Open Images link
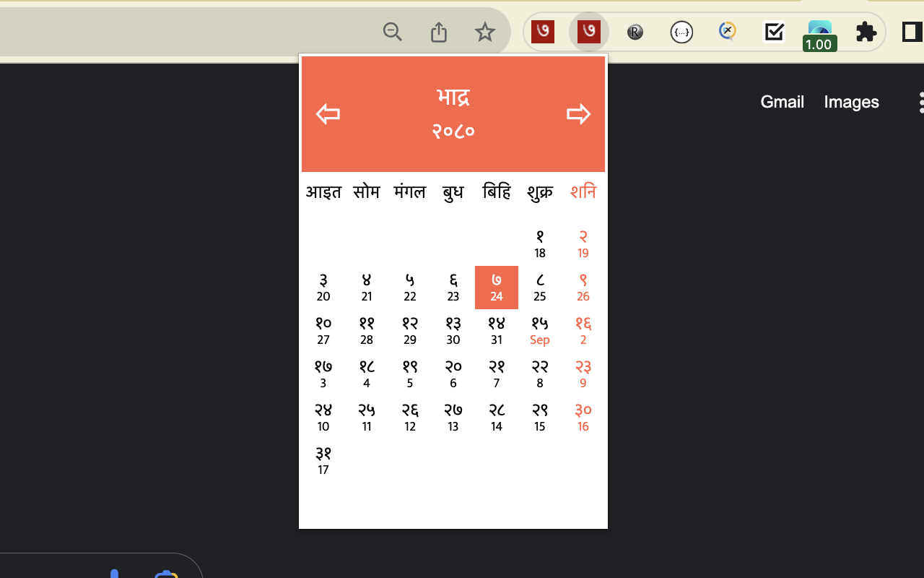Screen dimensions: 924x578 coord(852,102)
